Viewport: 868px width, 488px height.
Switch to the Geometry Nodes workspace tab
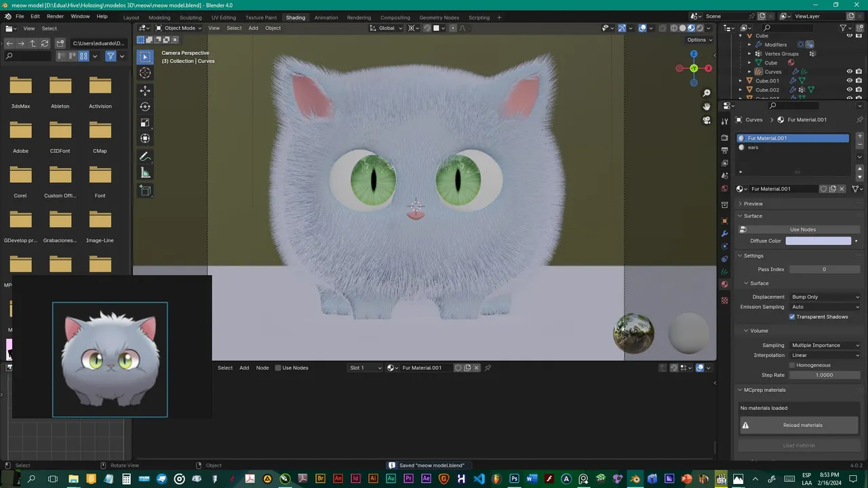coord(439,18)
